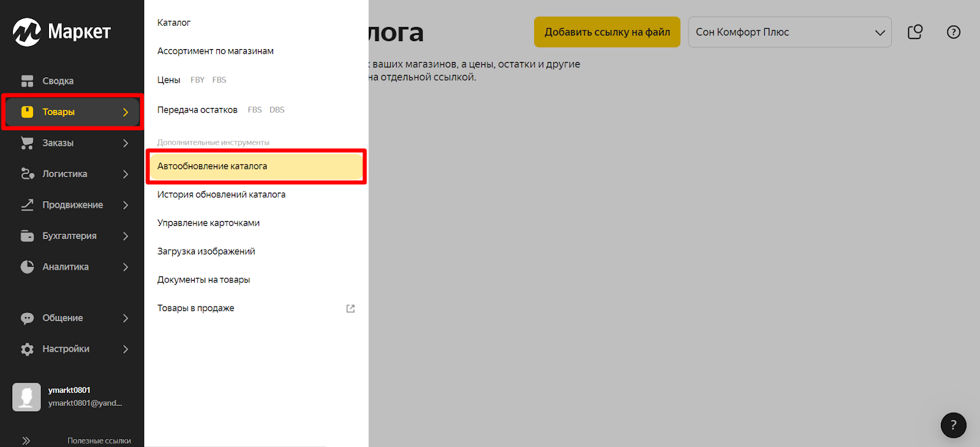Select Автообновление каталога menu item
Image resolution: width=980 pixels, height=447 pixels.
[212, 166]
